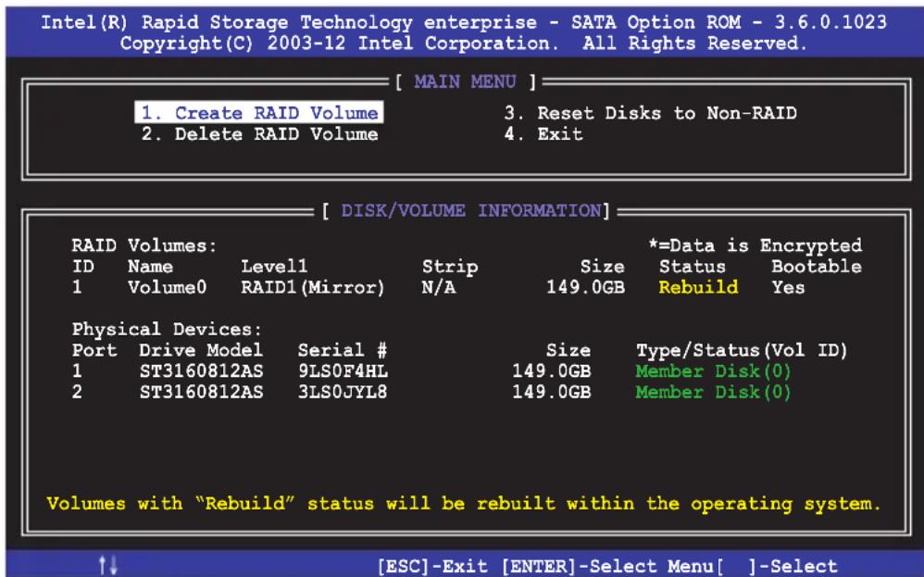This screenshot has height=577, width=924.
Task: Click the Strip column header
Action: pyautogui.click(x=450, y=267)
